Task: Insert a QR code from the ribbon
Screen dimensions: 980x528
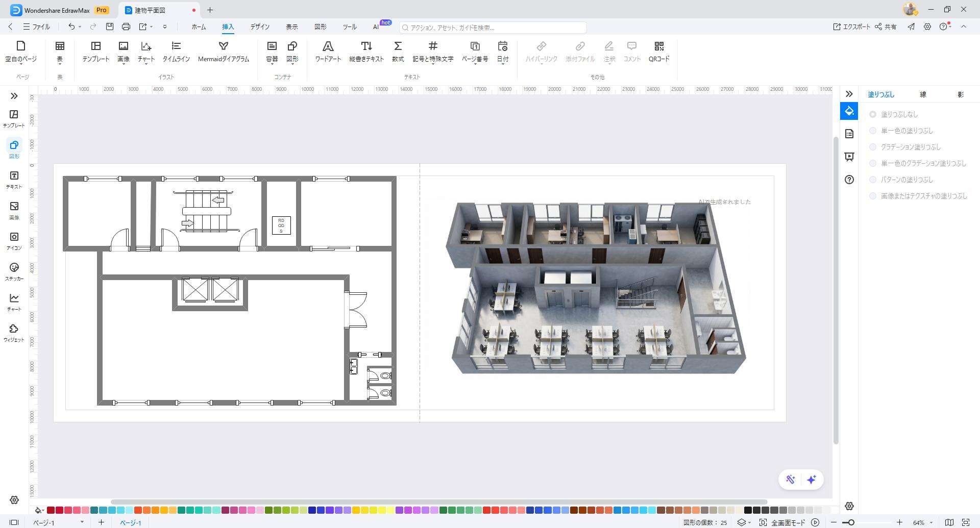Action: coord(658,52)
